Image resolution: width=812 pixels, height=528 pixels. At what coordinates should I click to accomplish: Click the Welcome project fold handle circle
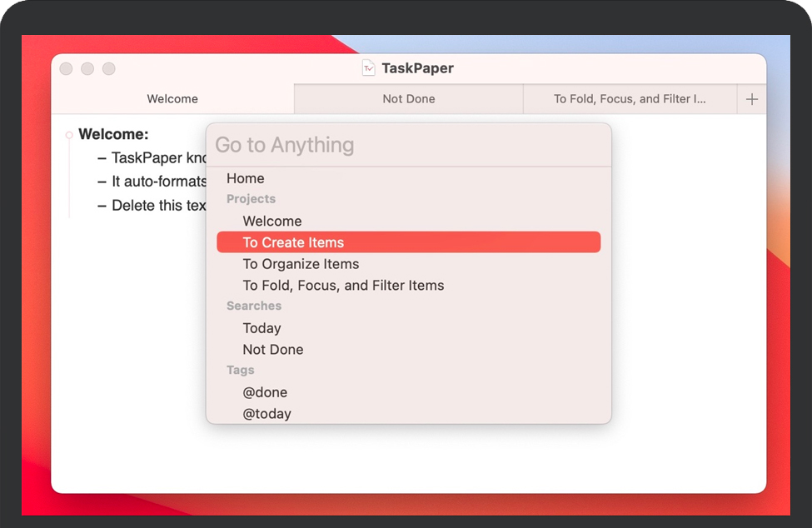pyautogui.click(x=69, y=135)
